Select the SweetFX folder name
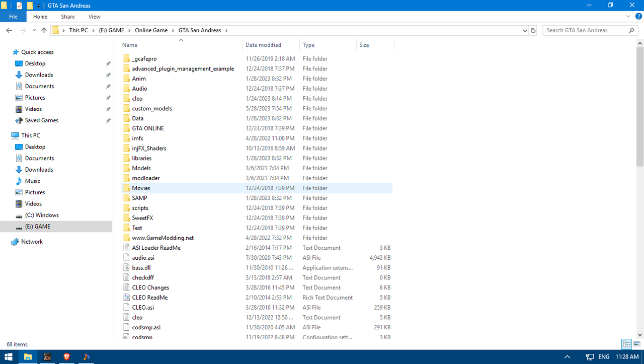This screenshot has width=644, height=364. pos(142,218)
